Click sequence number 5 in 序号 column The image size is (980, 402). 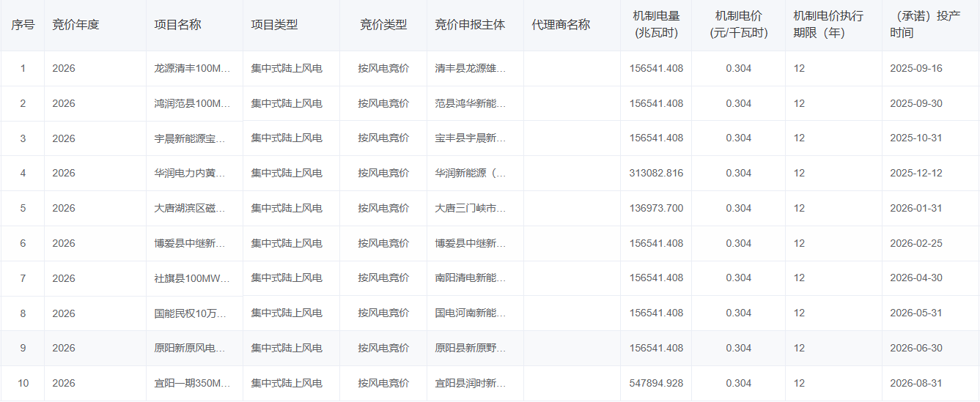click(23, 209)
